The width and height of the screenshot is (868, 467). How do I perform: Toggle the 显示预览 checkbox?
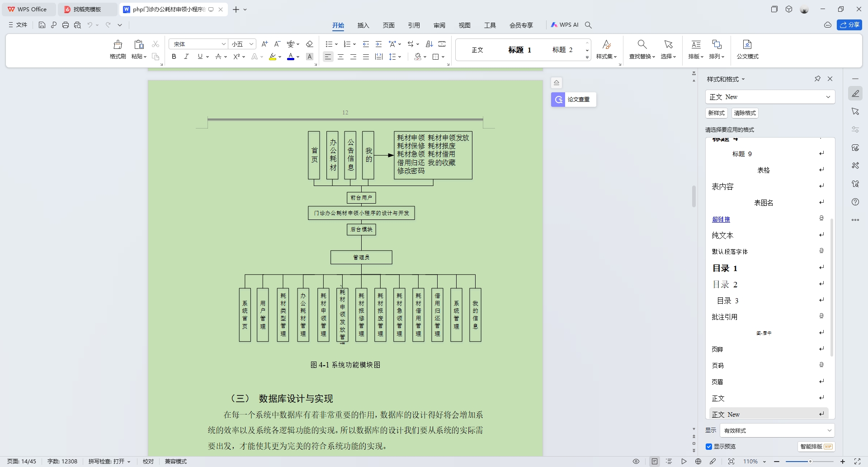(x=709, y=447)
